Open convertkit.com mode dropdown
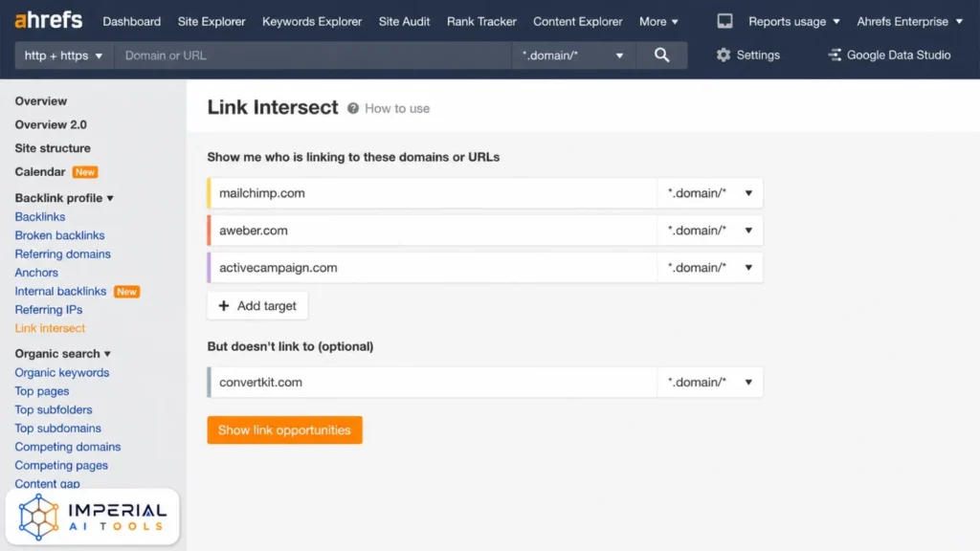Viewport: 980px width, 551px height. coord(709,382)
